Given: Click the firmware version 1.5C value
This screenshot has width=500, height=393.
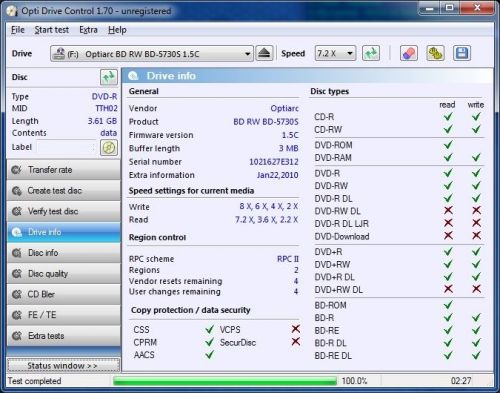Looking at the screenshot, I should pyautogui.click(x=290, y=135).
